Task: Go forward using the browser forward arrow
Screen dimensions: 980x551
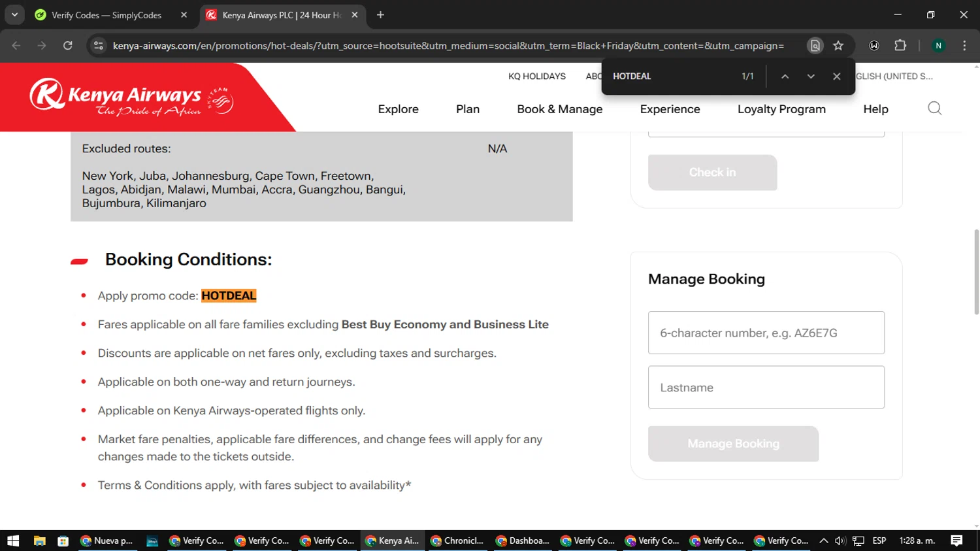Action: click(42, 46)
